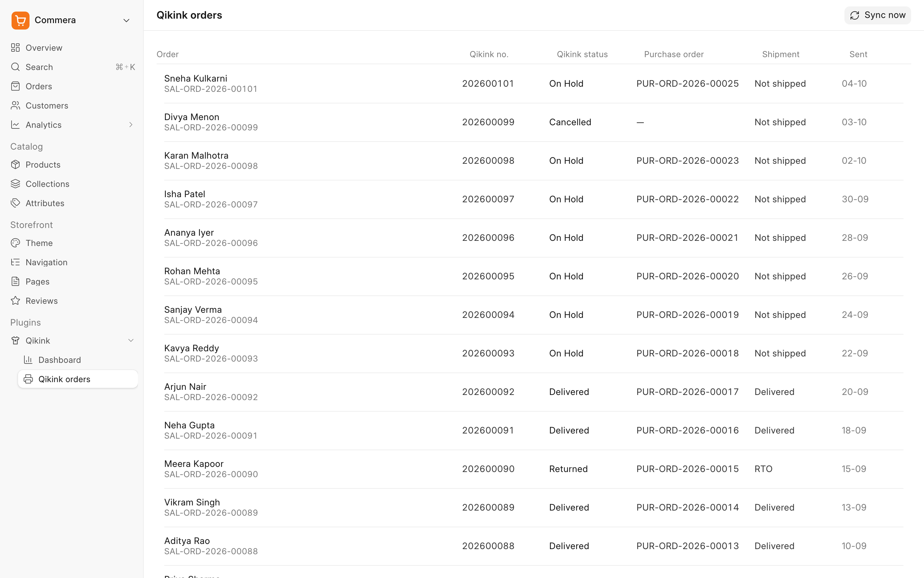Image resolution: width=924 pixels, height=578 pixels.
Task: Click PUR-ORD-2026-00013 in Aditya Rao row
Action: tap(687, 546)
